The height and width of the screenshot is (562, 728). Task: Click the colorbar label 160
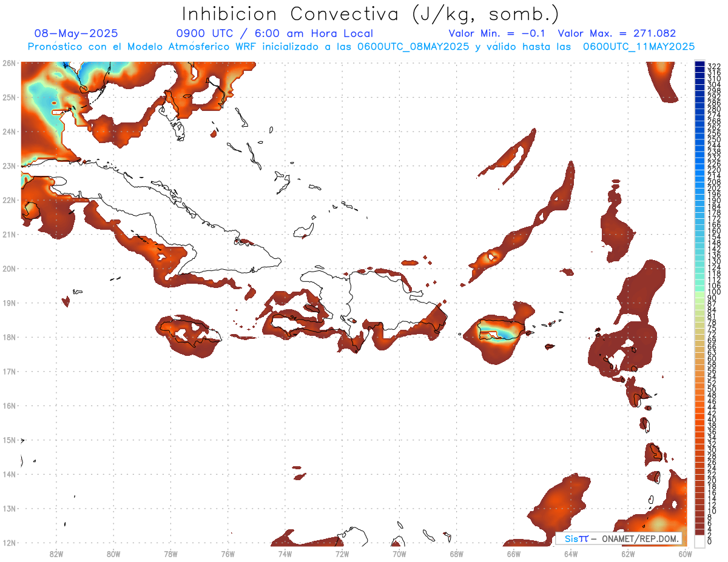pos(714,231)
